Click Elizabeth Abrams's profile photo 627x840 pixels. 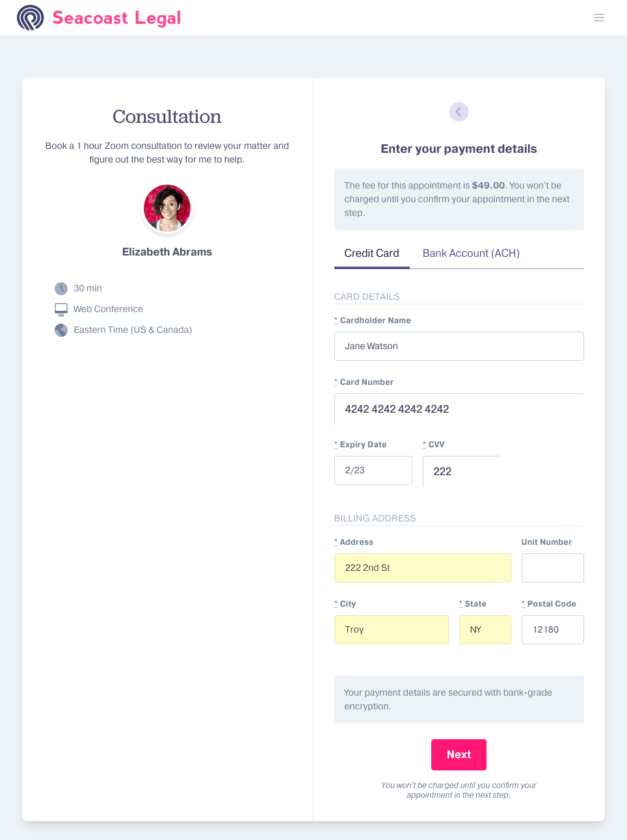point(167,209)
